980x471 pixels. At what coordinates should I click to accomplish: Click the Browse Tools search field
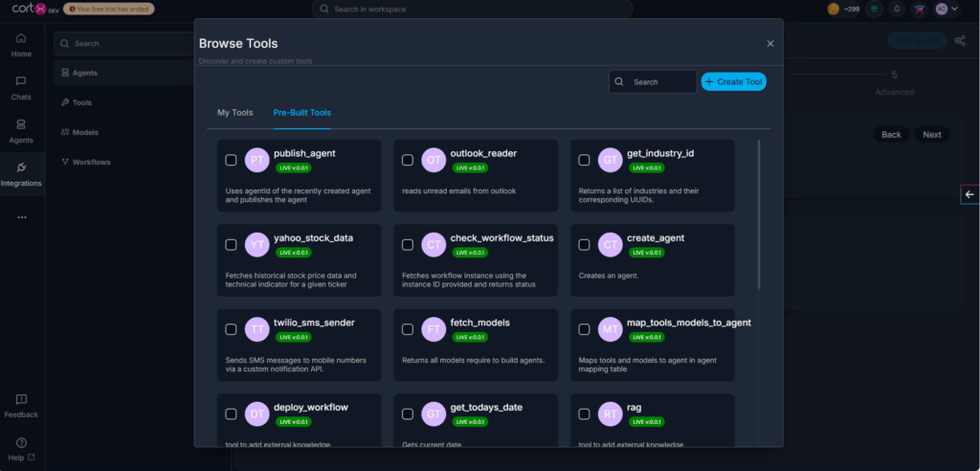click(x=653, y=82)
